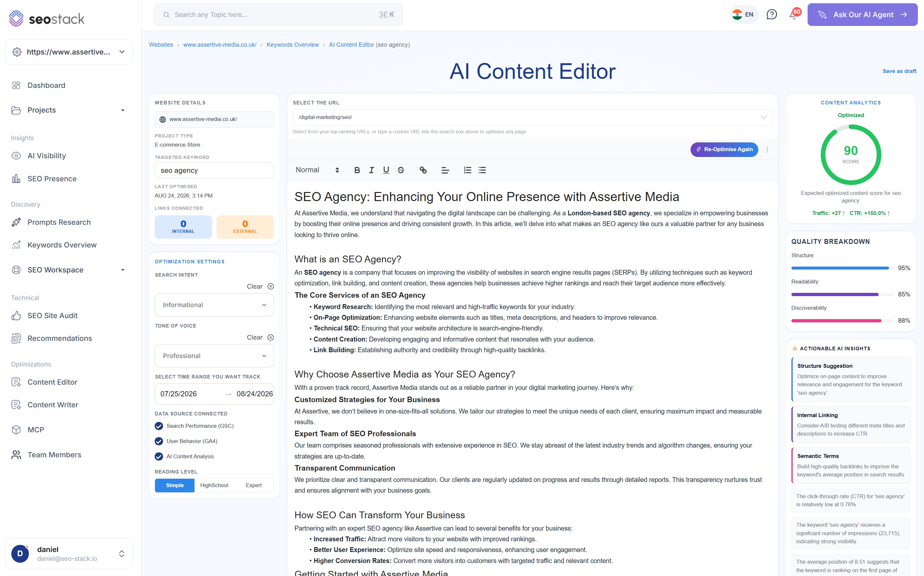Viewport: 924px width, 576px height.
Task: Clear the Search Intent selection
Action: pos(260,286)
